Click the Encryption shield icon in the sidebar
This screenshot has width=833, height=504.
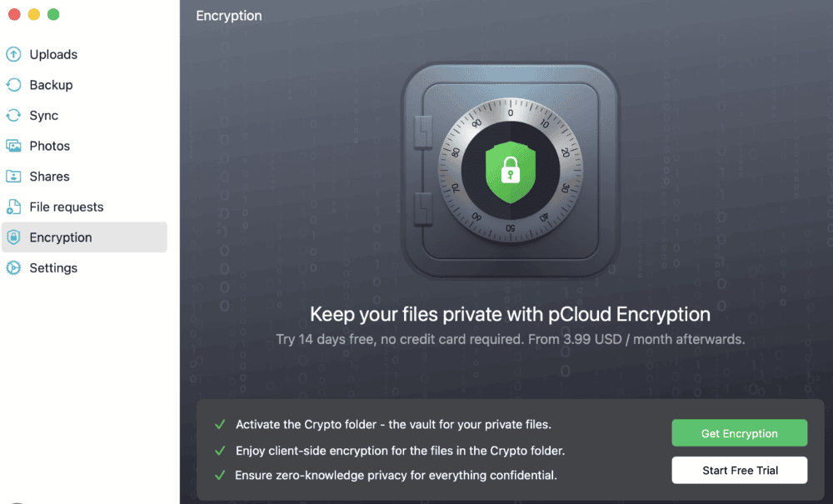[13, 237]
